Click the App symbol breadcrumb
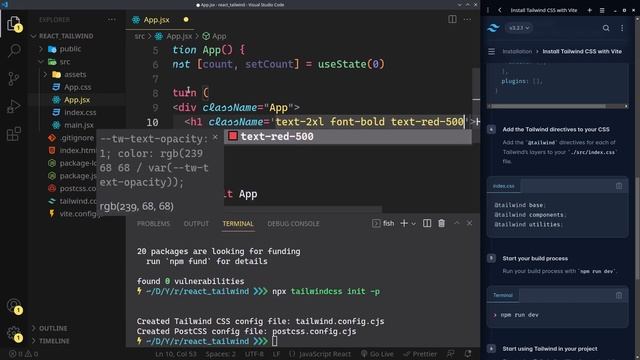Screen dimensions: 640x360 (215, 36)
